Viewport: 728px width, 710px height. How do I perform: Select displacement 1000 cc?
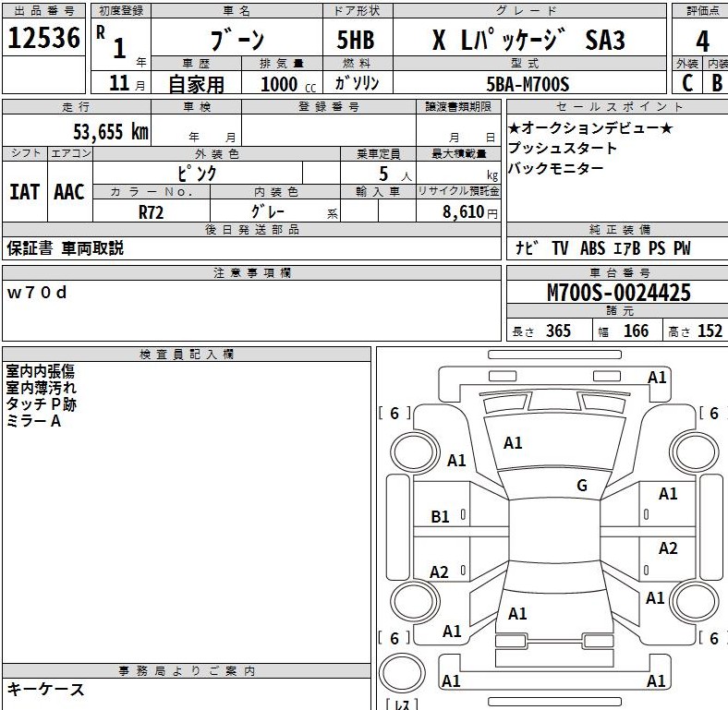[x=288, y=84]
